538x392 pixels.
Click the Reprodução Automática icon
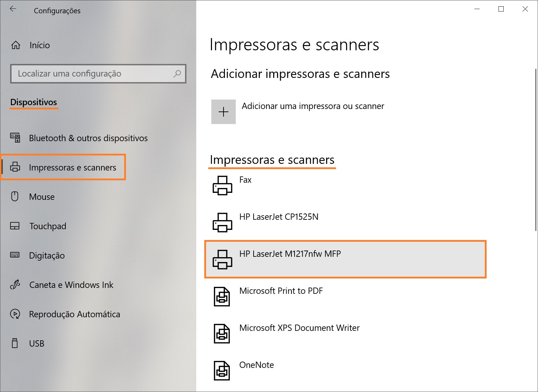15,314
